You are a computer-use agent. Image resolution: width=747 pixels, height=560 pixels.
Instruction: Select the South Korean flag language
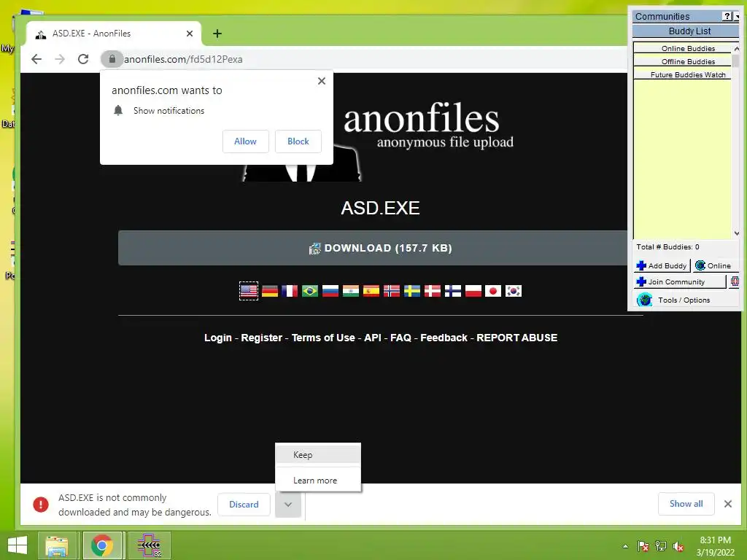tap(514, 290)
